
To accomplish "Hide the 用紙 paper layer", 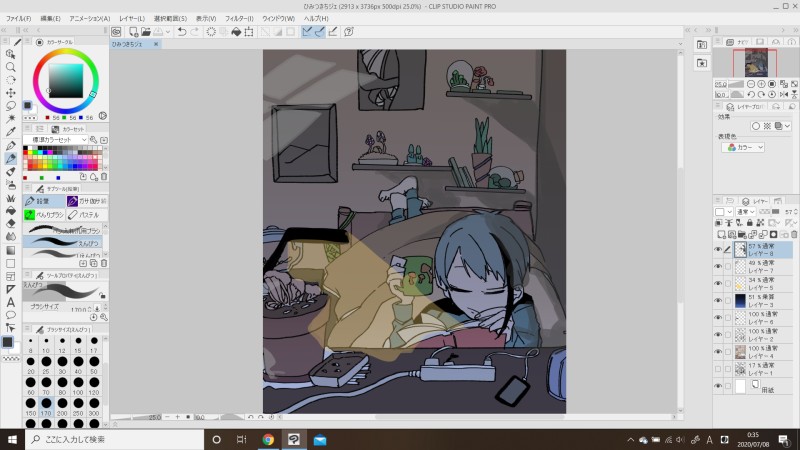I will pyautogui.click(x=718, y=386).
